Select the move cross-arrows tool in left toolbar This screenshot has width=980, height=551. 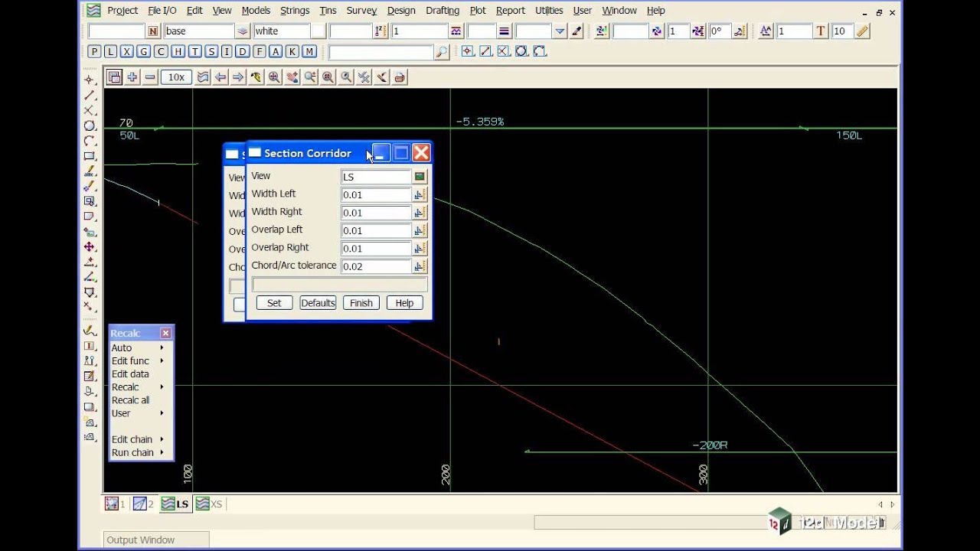[90, 246]
